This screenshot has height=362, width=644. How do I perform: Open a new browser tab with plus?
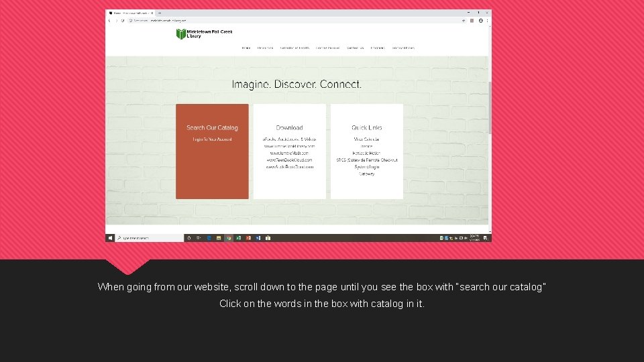[160, 13]
